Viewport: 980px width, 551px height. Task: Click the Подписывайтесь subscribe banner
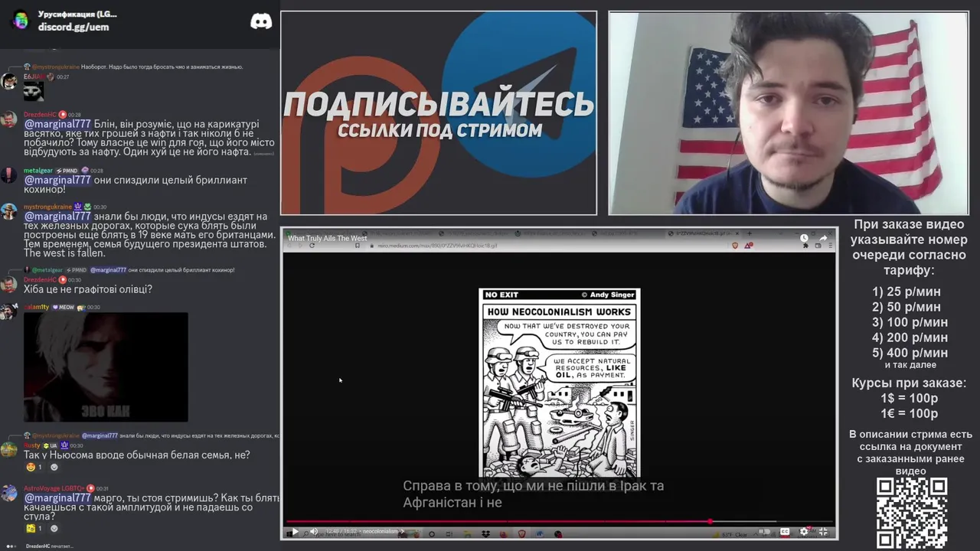tap(439, 112)
